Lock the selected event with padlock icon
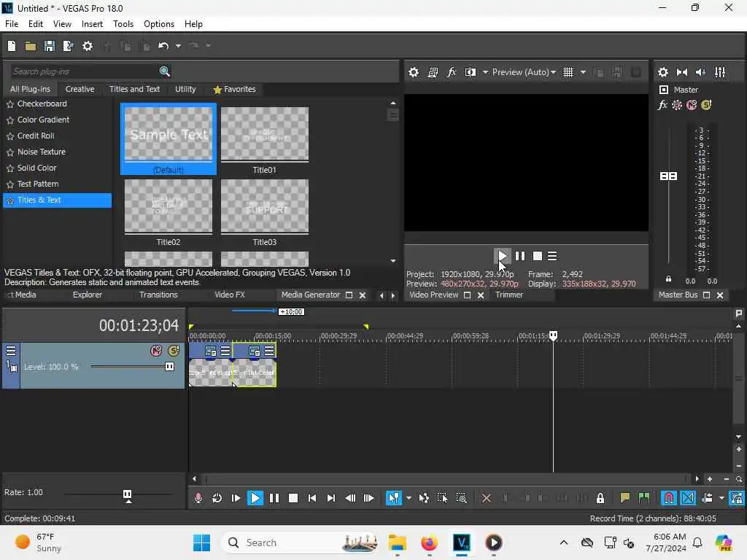The image size is (747, 560). (x=600, y=498)
